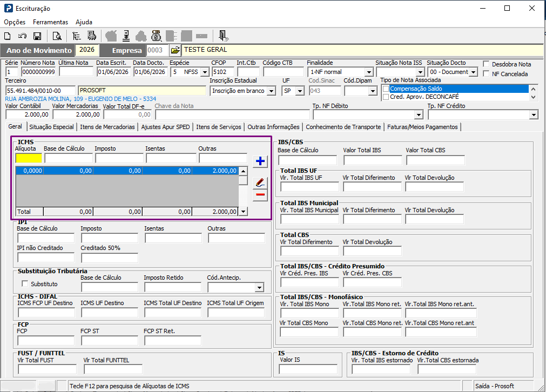This screenshot has width=546, height=392.
Task: Open Tp. NF Débito dropdown
Action: tap(419, 115)
